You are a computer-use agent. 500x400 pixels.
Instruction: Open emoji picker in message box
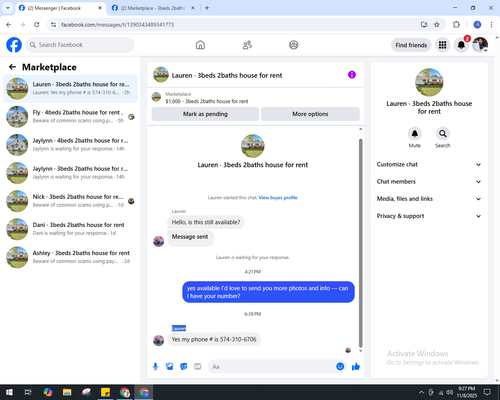340,367
